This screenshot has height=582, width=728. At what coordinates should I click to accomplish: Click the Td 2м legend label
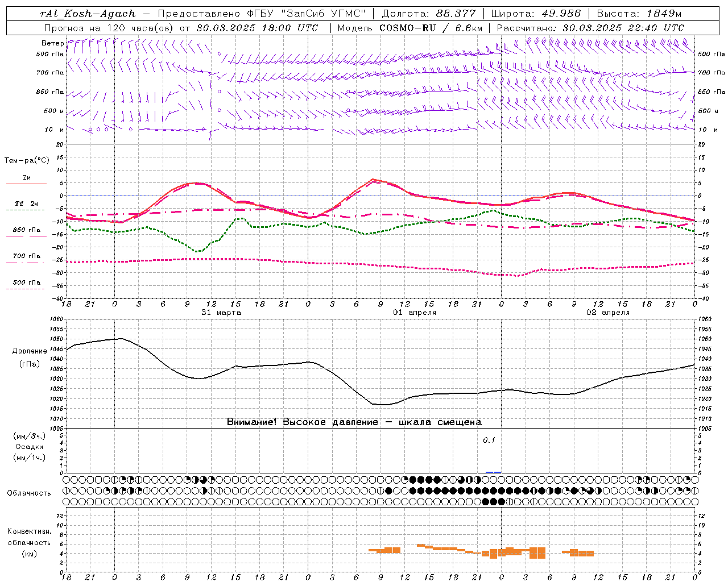click(26, 203)
